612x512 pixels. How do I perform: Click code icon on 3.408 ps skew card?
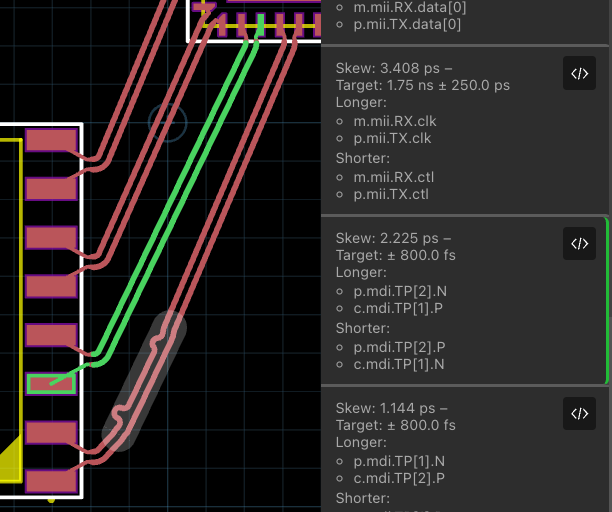point(579,74)
